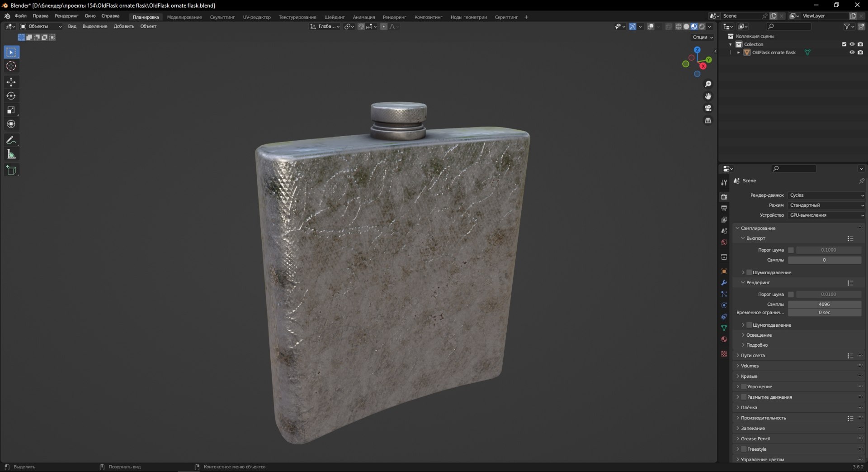Enable viewport noise threshold checkbox
Viewport: 868px width, 472px height.
[x=791, y=250]
